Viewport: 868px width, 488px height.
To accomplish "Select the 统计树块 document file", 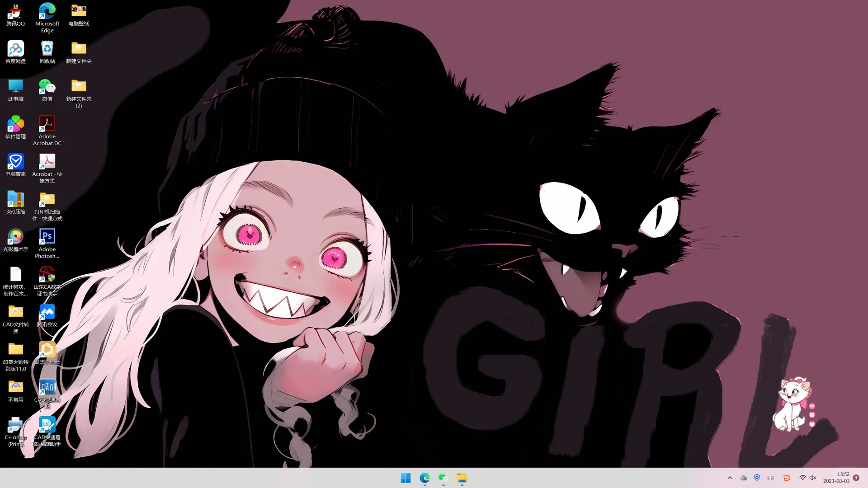I will coord(15,281).
